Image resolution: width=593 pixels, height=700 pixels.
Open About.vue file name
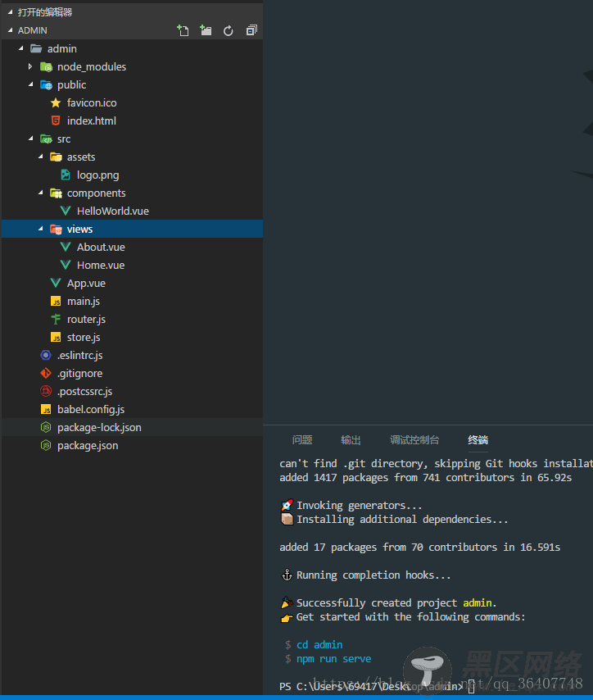(101, 248)
